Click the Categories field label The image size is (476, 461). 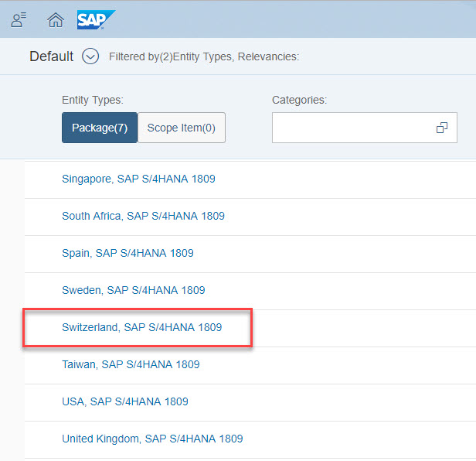tap(299, 100)
